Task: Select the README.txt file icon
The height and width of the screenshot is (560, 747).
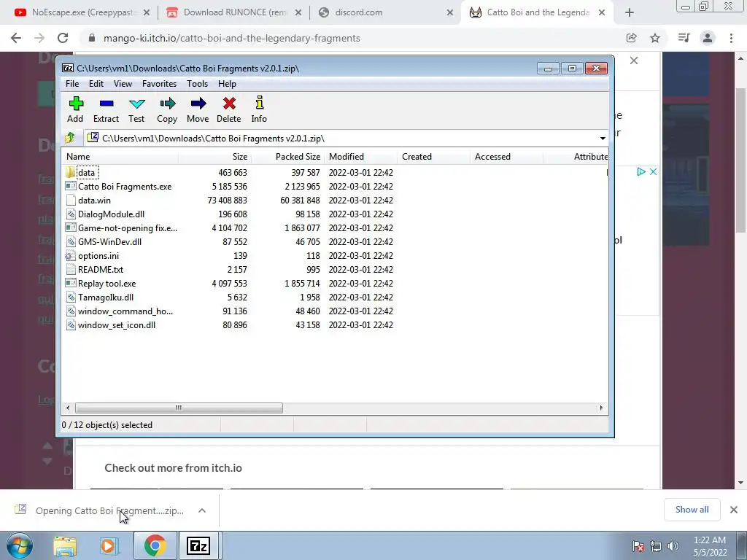Action: coord(71,270)
